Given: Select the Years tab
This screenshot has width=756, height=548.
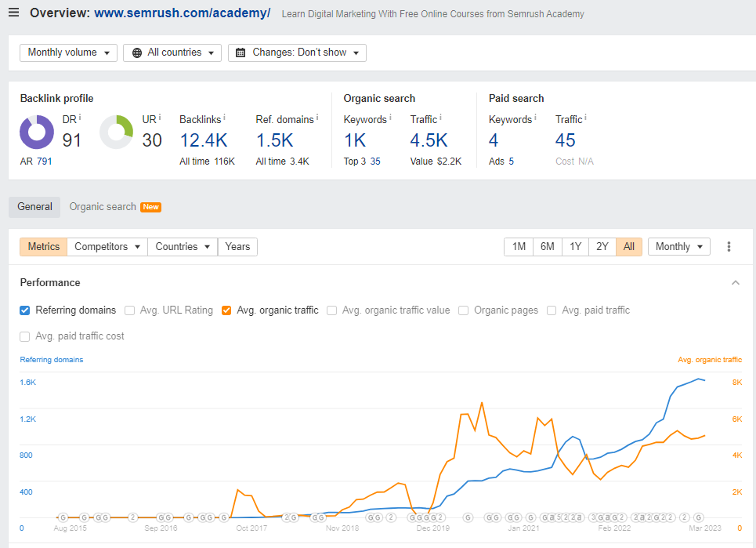Looking at the screenshot, I should [237, 246].
